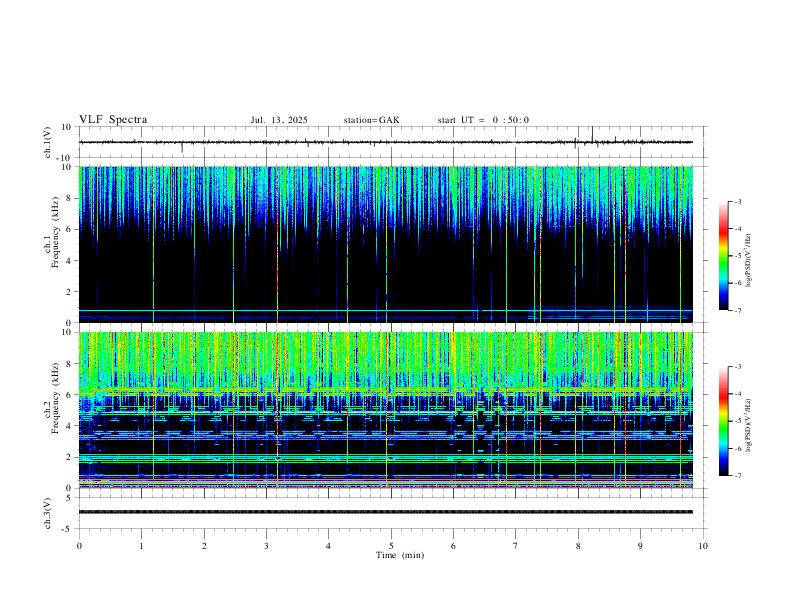Click the ch.1 'Frequency (kHz)' axis label
This screenshot has width=792, height=612.
pyautogui.click(x=55, y=232)
